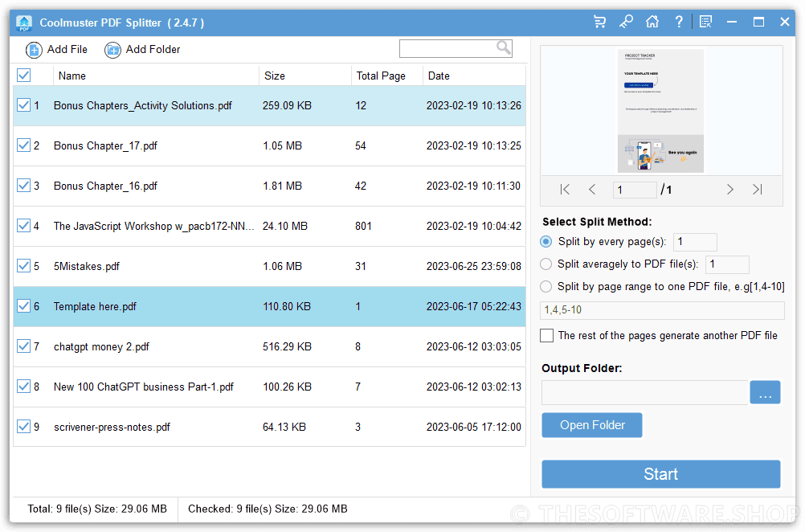Viewport: 805px width, 532px height.
Task: Select Split by page range option
Action: 546,287
